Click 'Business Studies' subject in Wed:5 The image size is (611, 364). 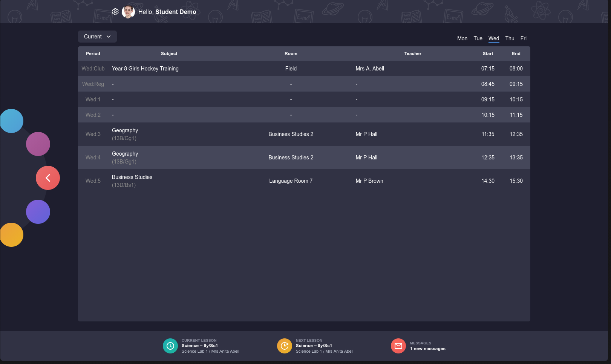[x=132, y=177]
